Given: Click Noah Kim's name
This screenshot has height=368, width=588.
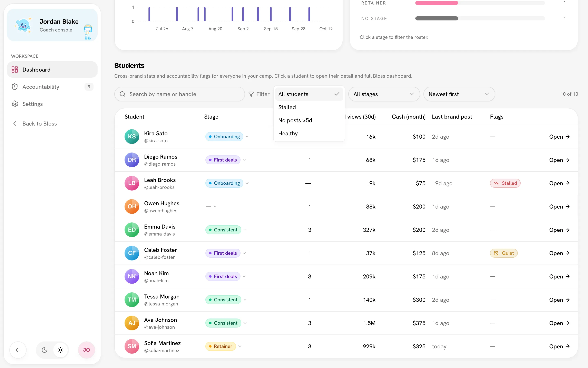Looking at the screenshot, I should (x=156, y=273).
